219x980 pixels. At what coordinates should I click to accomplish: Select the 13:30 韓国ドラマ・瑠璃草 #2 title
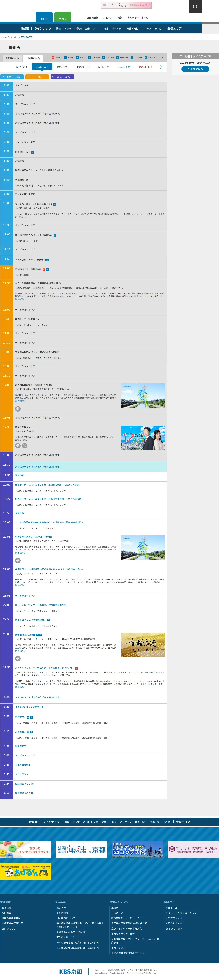click(x=27, y=319)
